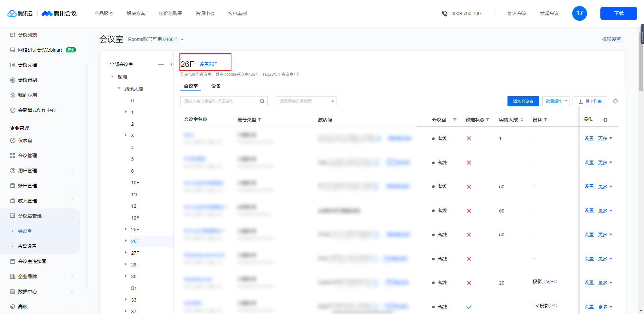
Task: Click the 设置26F link
Action: tap(208, 64)
